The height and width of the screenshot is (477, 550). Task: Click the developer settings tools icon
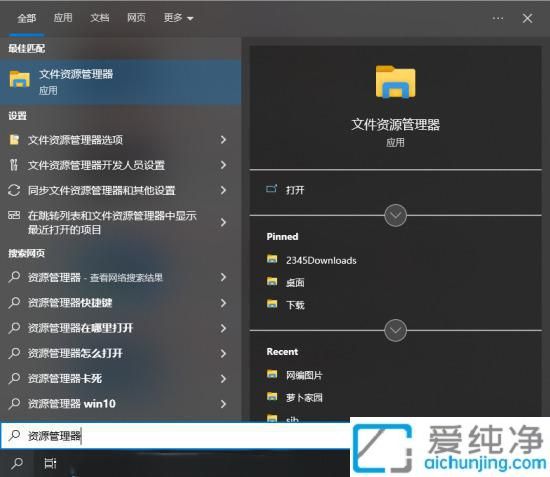pos(14,165)
